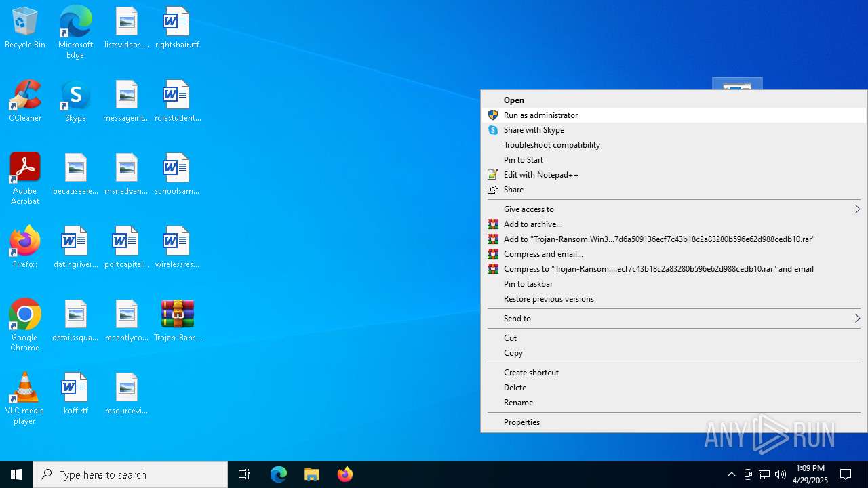Show hidden system tray icons

coord(731,474)
